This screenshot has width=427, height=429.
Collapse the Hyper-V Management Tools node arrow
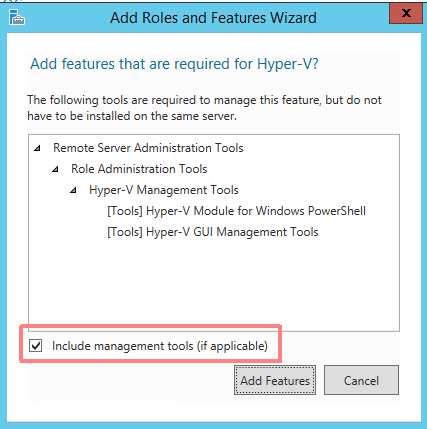pyautogui.click(x=73, y=190)
